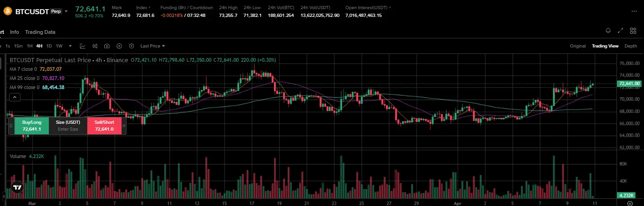Click the Sell/Short button
Image resolution: width=644 pixels, height=206 pixels.
104,126
